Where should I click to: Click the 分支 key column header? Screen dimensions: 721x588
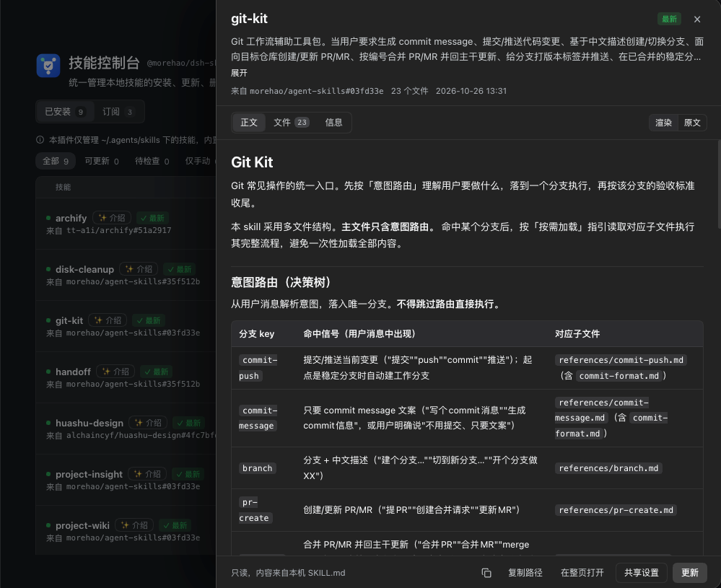pyautogui.click(x=257, y=334)
